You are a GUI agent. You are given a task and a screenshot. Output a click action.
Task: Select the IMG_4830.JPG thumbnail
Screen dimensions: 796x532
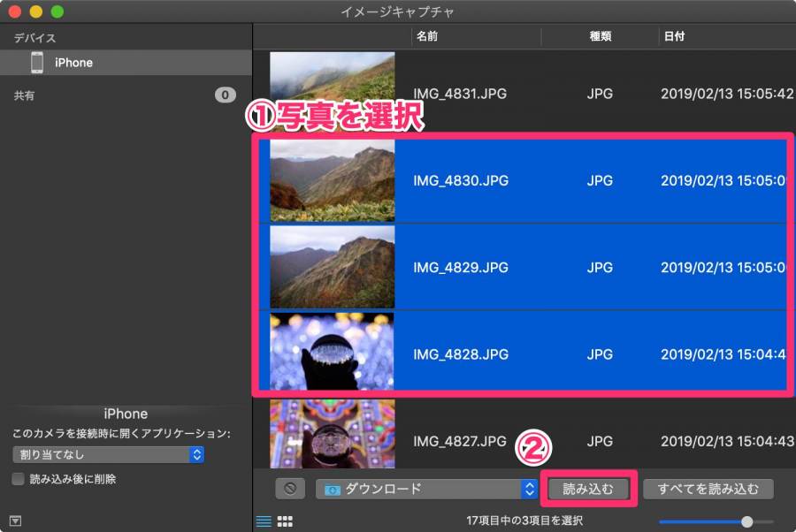(x=332, y=180)
